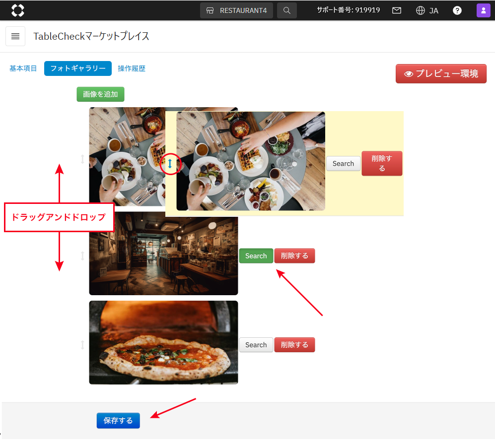Switch to the 基本項目 tab

pyautogui.click(x=23, y=68)
